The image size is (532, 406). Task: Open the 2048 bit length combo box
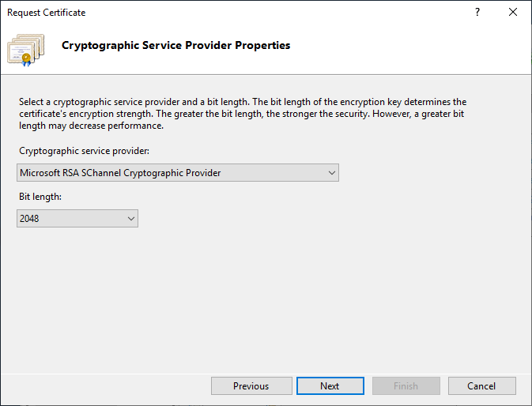70,219
